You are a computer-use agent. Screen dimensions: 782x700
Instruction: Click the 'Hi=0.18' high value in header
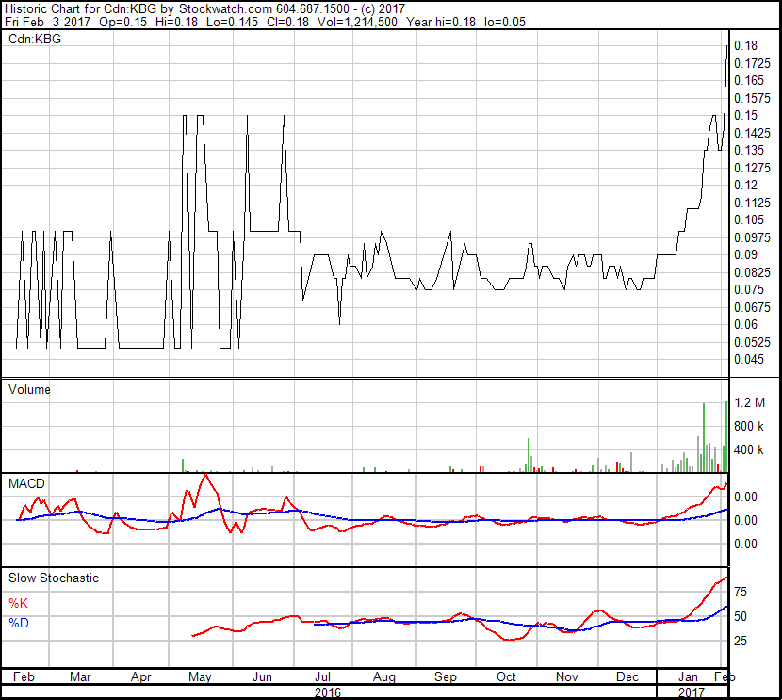coord(176,22)
